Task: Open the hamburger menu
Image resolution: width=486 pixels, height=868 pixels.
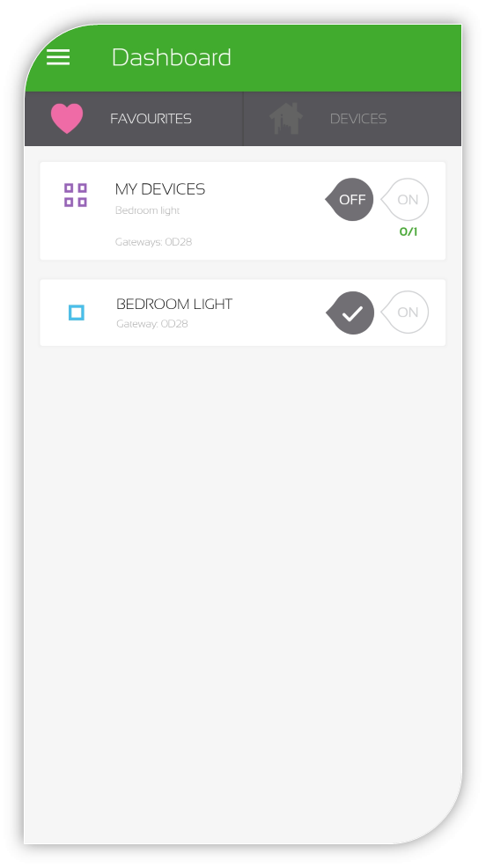Action: pyautogui.click(x=58, y=57)
